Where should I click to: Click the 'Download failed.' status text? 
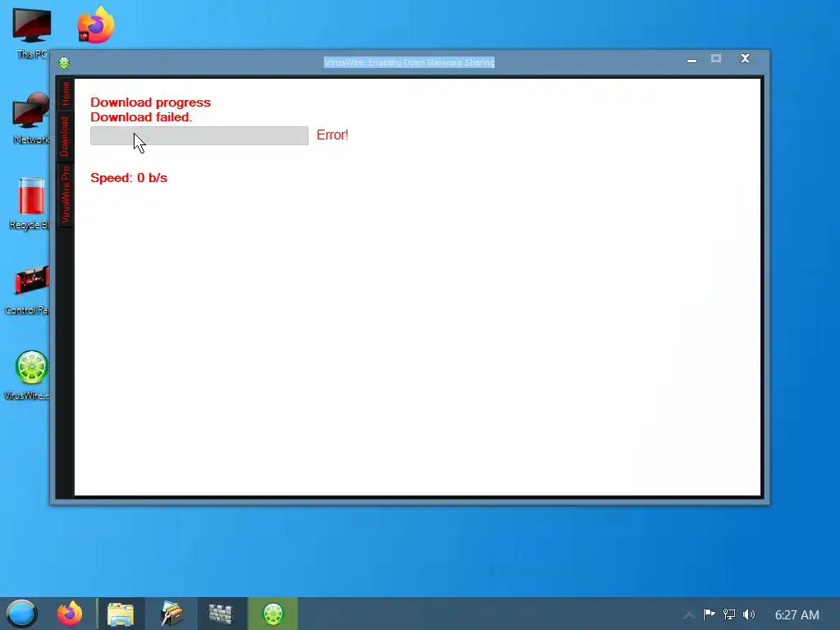[x=141, y=117]
